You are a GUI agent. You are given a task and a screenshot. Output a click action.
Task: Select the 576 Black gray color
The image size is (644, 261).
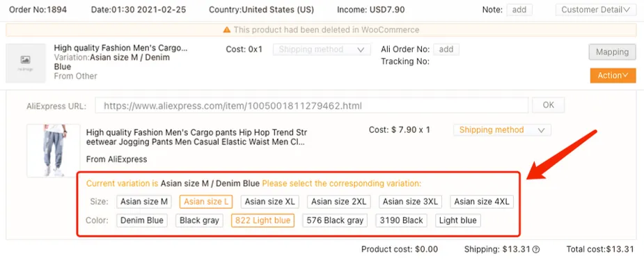(335, 221)
